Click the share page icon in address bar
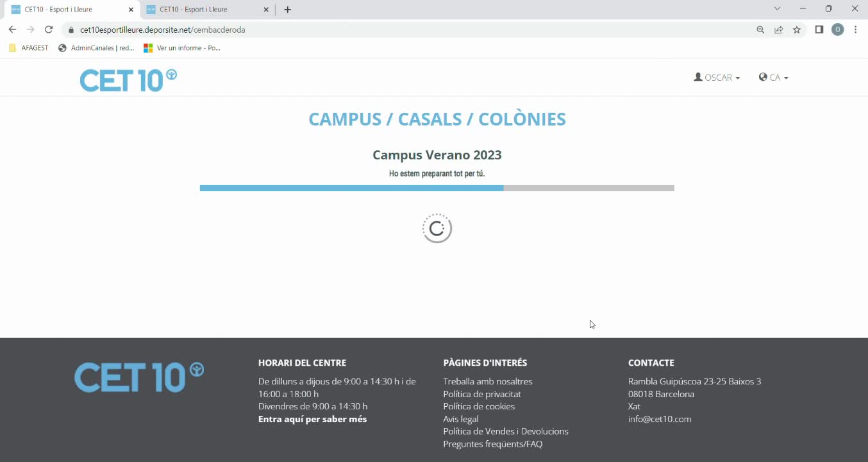This screenshot has height=462, width=868. point(778,30)
